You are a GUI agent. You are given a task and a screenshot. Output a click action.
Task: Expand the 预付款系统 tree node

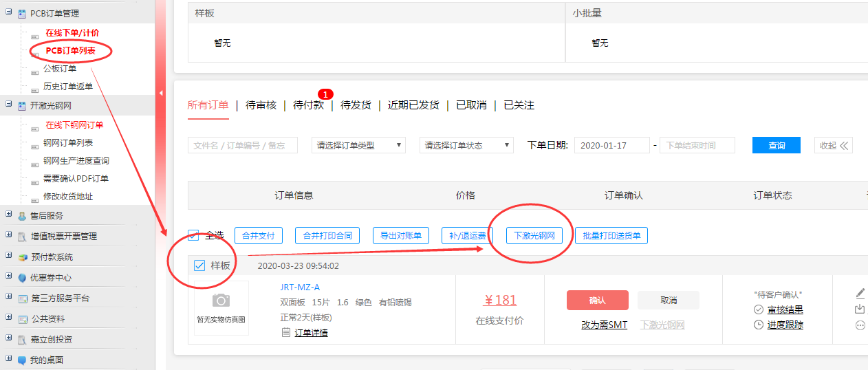[x=9, y=257]
